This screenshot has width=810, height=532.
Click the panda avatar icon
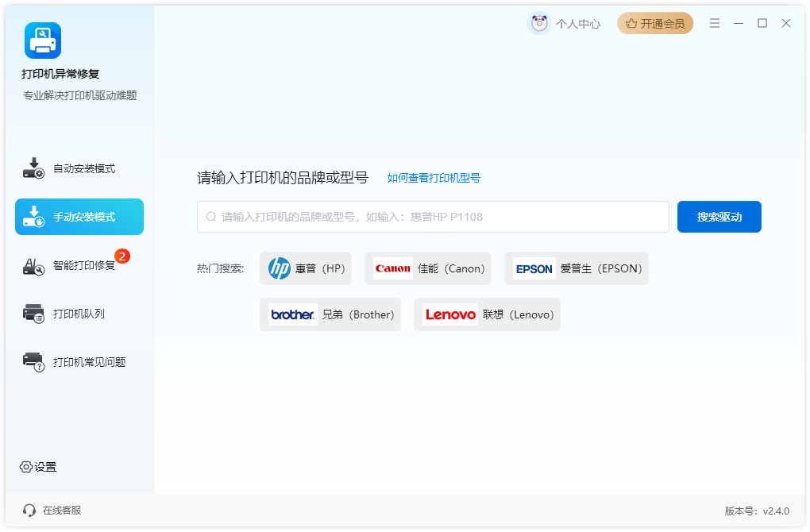539,23
